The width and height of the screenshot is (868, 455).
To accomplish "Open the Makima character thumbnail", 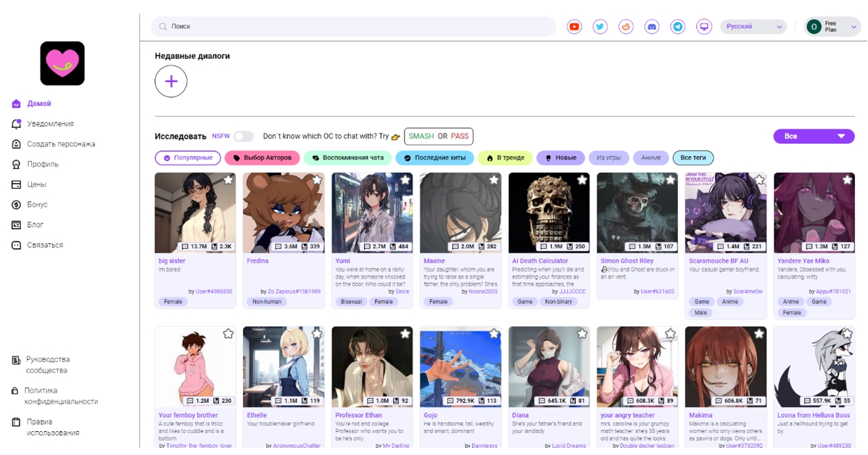I will pos(726,367).
